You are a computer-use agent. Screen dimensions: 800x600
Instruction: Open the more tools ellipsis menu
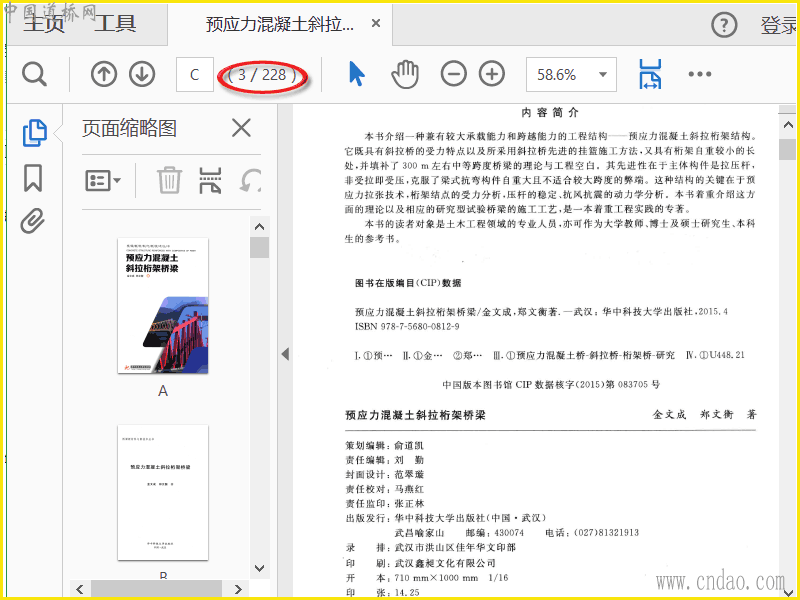pos(699,74)
